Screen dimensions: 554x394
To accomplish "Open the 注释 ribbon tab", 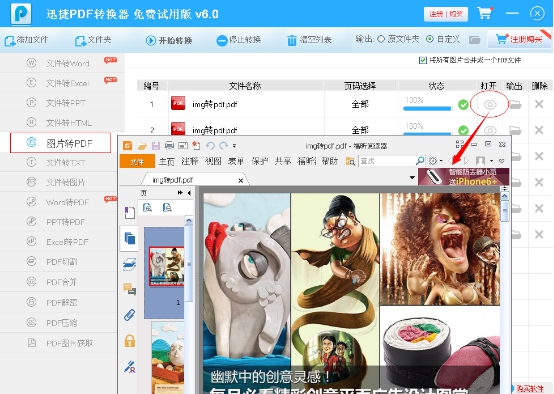I will pos(190,161).
